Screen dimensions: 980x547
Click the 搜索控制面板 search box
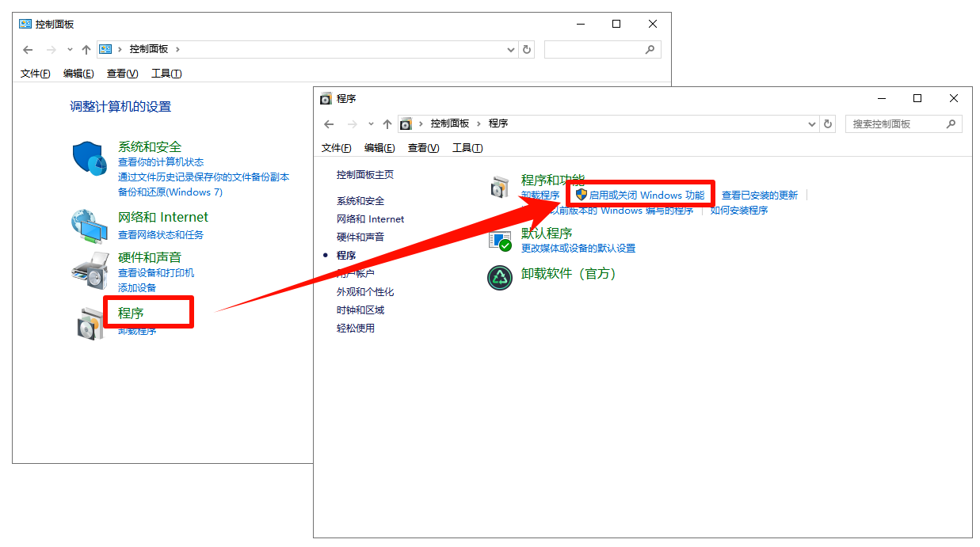[897, 124]
